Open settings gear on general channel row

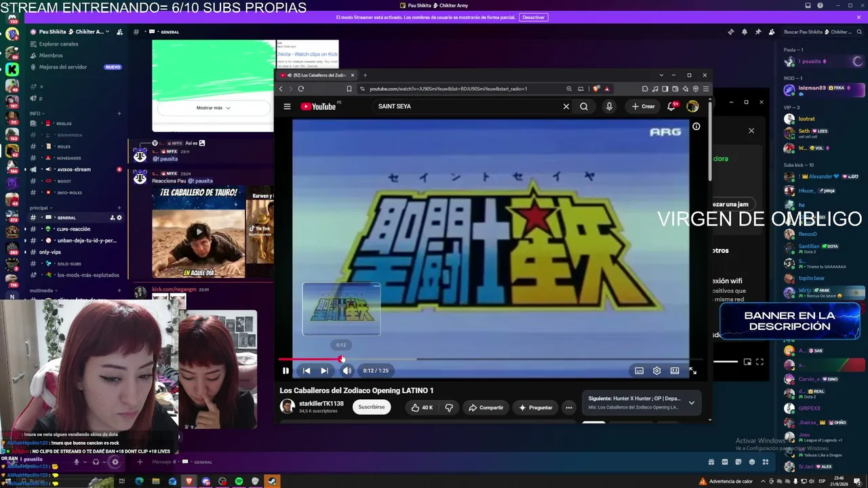[x=119, y=218]
